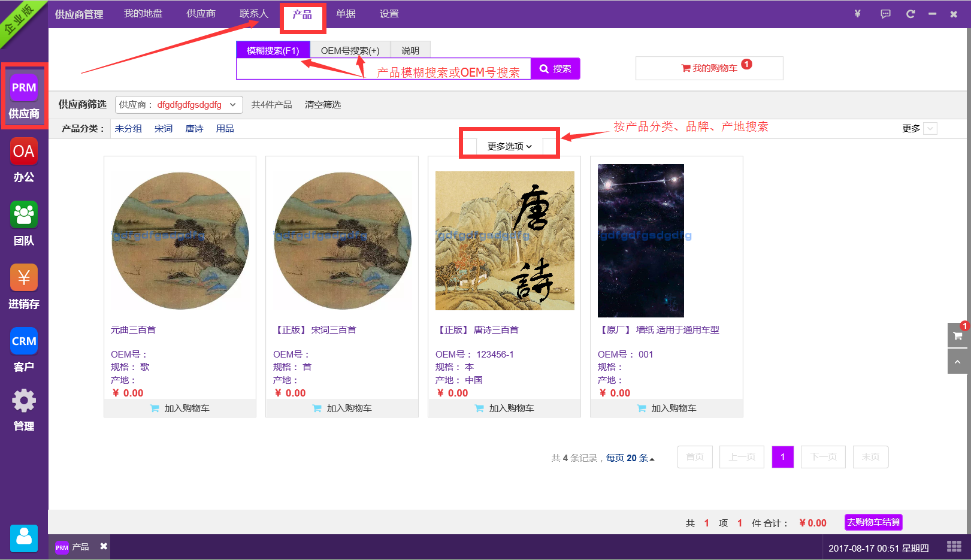Click 末页 last page button
Screen dimensions: 971x560
870,457
